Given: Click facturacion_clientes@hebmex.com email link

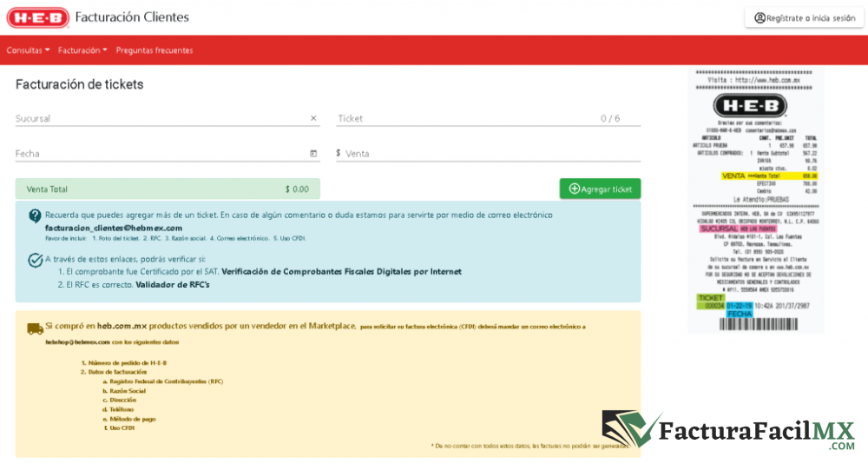Looking at the screenshot, I should pos(114,228).
